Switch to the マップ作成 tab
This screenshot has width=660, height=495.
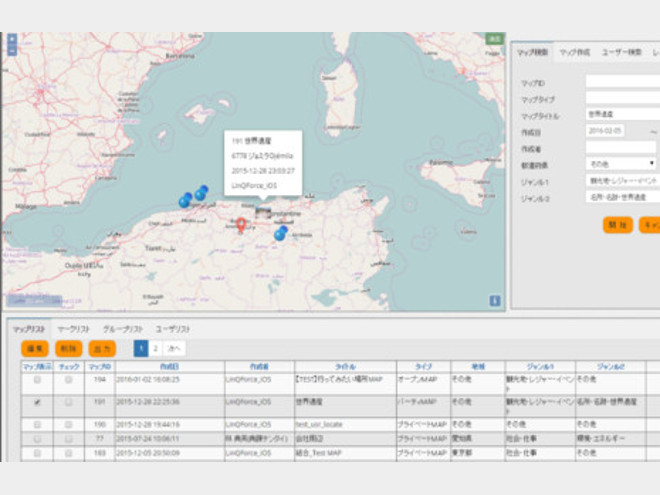[576, 51]
